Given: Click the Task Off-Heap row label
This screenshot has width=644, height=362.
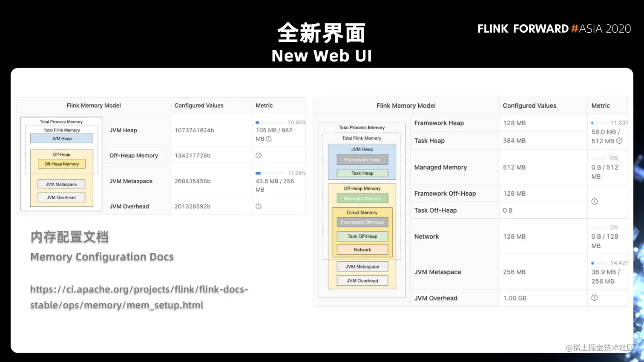Looking at the screenshot, I should 435,211.
